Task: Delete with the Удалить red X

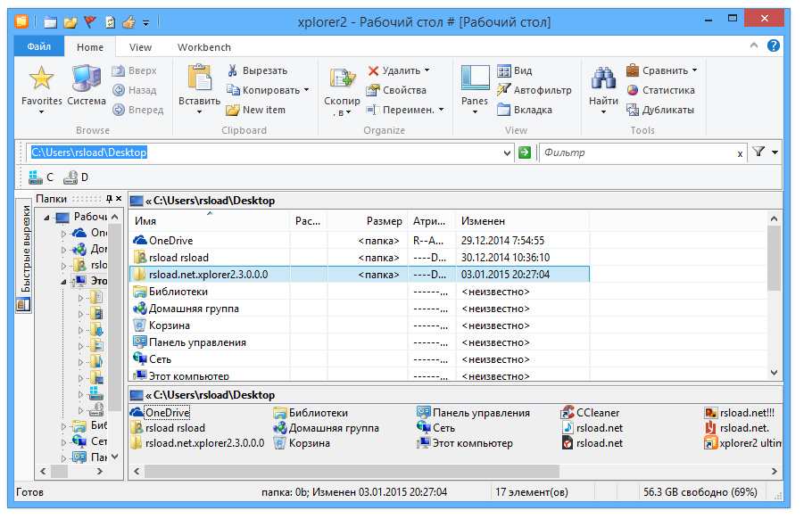Action: click(394, 70)
